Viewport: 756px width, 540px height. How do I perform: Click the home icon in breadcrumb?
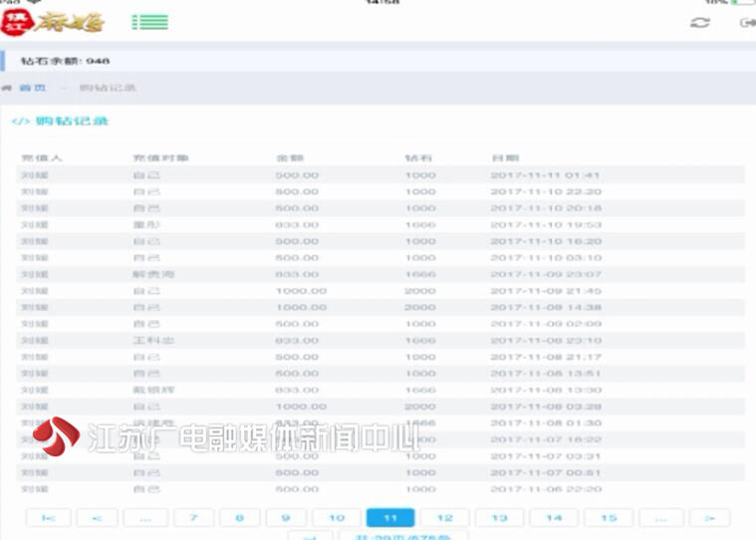pyautogui.click(x=8, y=88)
